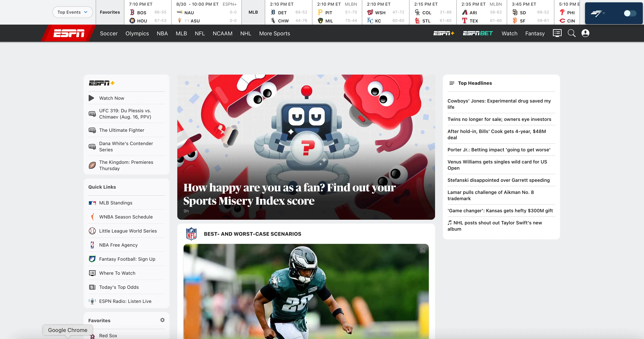This screenshot has width=644, height=339.
Task: Open the BOS vs HOU game score
Action: coord(148,12)
